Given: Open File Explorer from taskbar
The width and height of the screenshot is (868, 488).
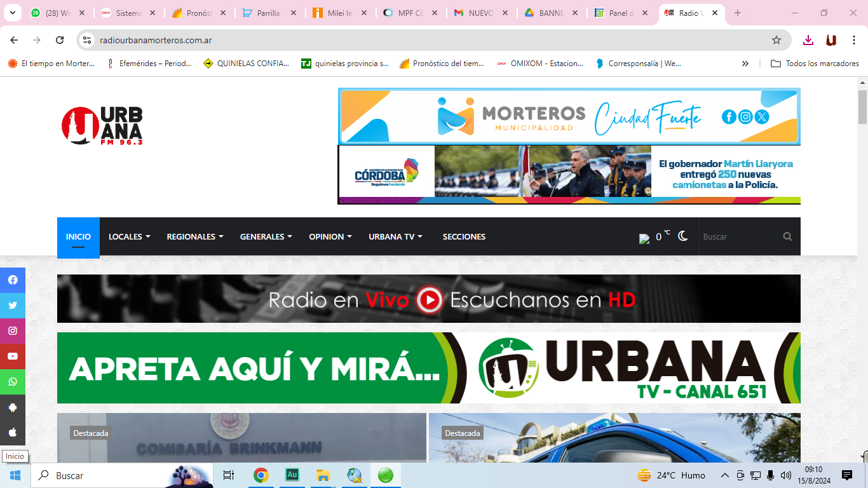Looking at the screenshot, I should (x=323, y=475).
